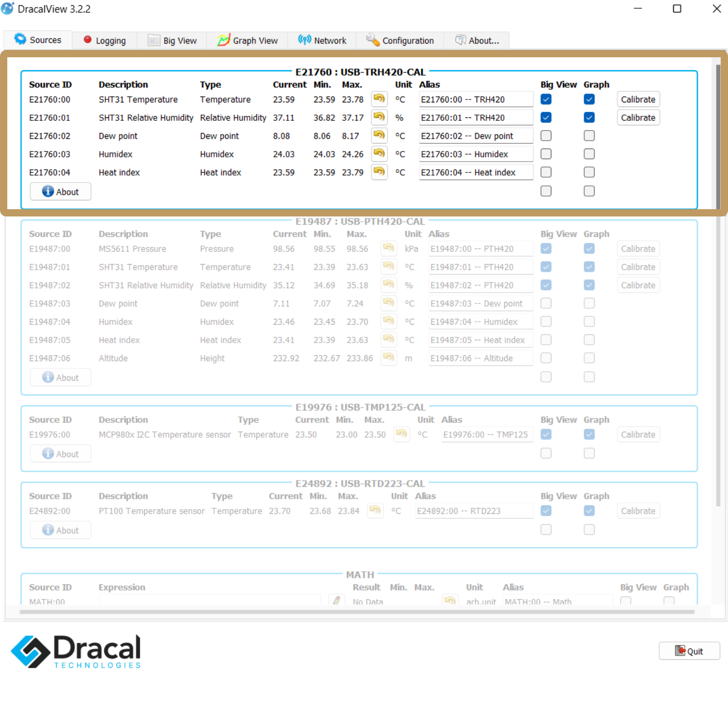Screen dimensions: 728x728
Task: Open the Network tab
Action: (322, 40)
